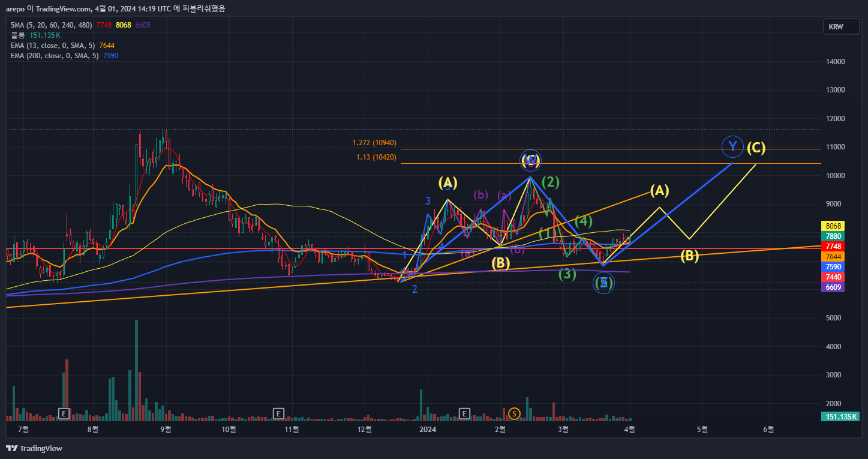
Task: Click the 151.135K volume tag on the price axis
Action: click(x=840, y=417)
